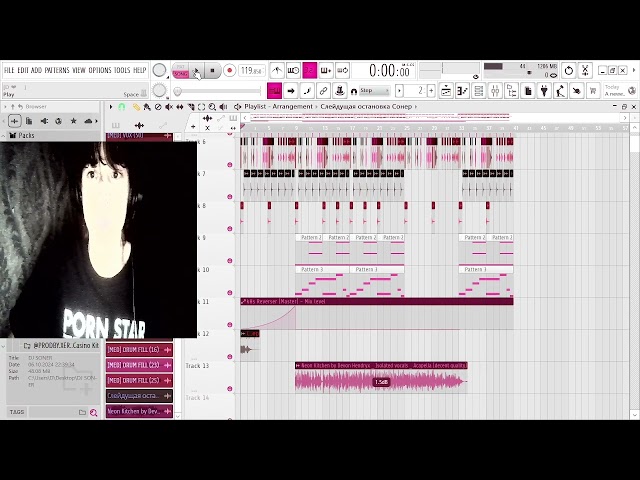This screenshot has height=480, width=640.
Task: Open the Mixer icon
Action: [495, 91]
